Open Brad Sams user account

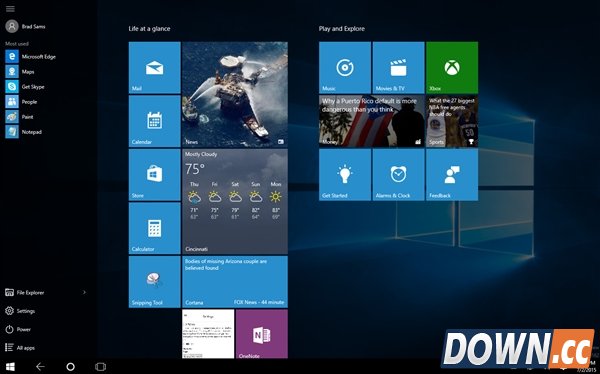tap(25, 26)
